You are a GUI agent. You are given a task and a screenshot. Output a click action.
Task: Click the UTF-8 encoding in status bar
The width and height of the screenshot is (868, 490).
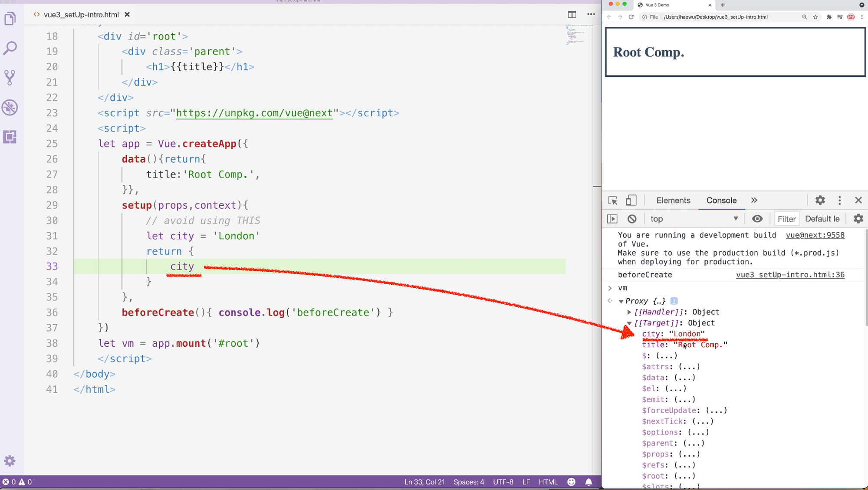503,482
